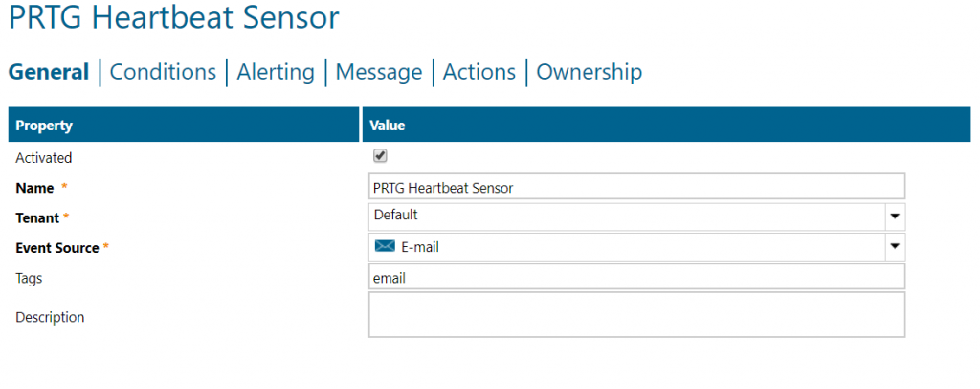Click the Event Source field label
The width and height of the screenshot is (980, 389).
point(57,248)
